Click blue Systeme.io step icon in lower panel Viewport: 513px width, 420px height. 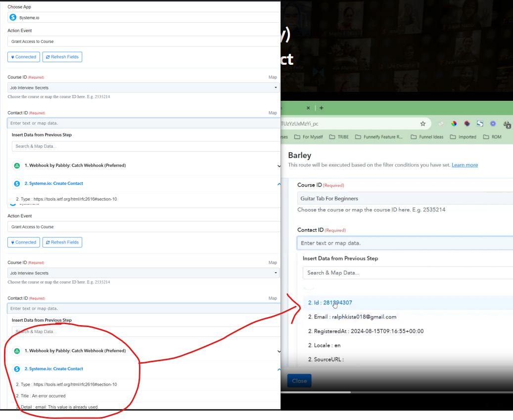tap(17, 369)
